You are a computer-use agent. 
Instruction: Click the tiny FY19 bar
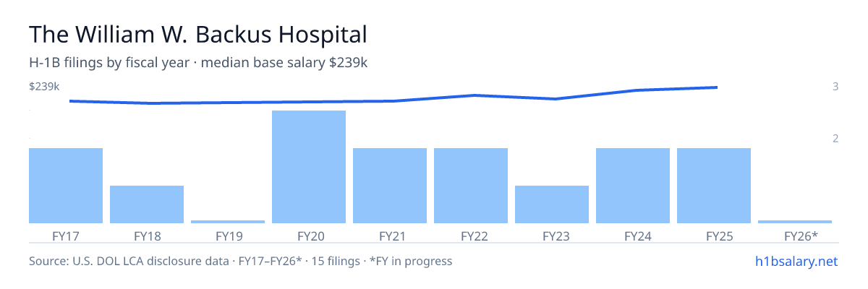click(228, 222)
